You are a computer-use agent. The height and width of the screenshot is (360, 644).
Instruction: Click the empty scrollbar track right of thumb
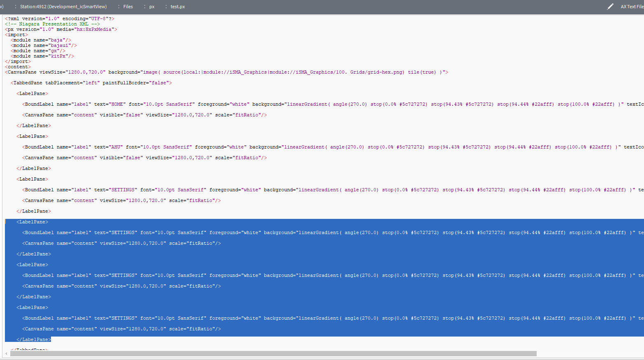[x=588, y=354]
